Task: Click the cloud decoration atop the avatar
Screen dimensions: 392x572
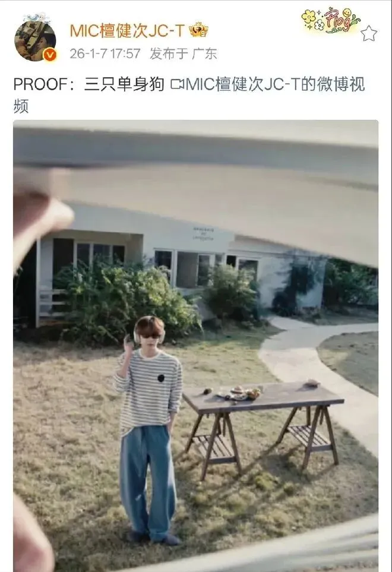Action: [36, 17]
